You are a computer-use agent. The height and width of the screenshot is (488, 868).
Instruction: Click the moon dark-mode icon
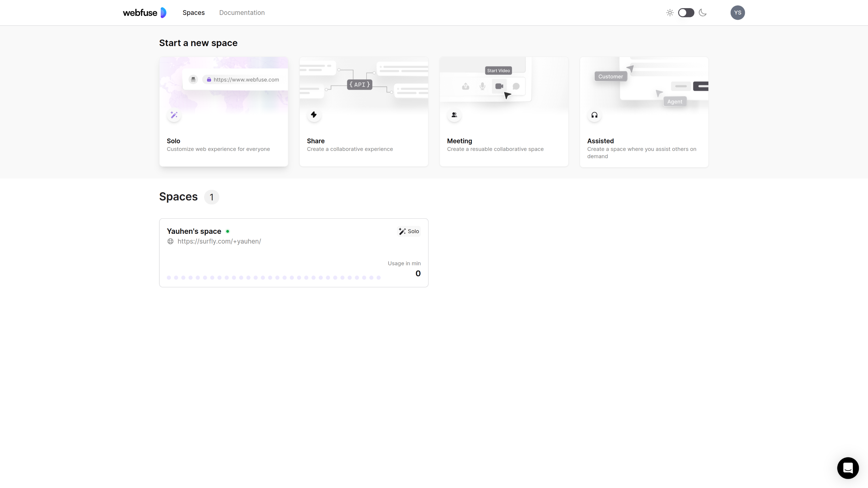pos(703,13)
